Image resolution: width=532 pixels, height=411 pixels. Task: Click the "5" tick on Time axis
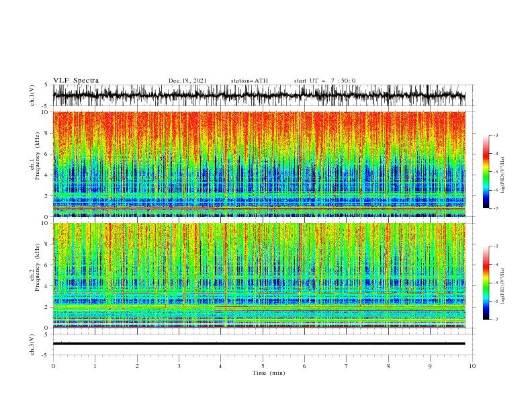coord(263,366)
